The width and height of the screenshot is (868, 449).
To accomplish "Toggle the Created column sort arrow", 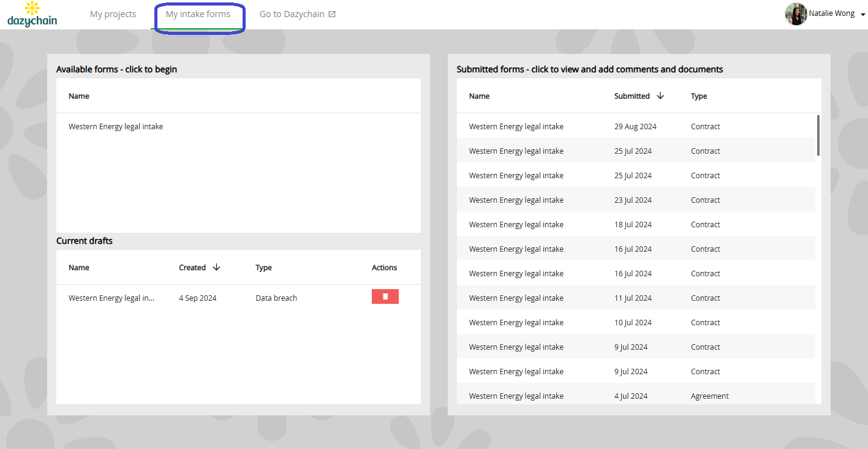I will click(x=216, y=267).
